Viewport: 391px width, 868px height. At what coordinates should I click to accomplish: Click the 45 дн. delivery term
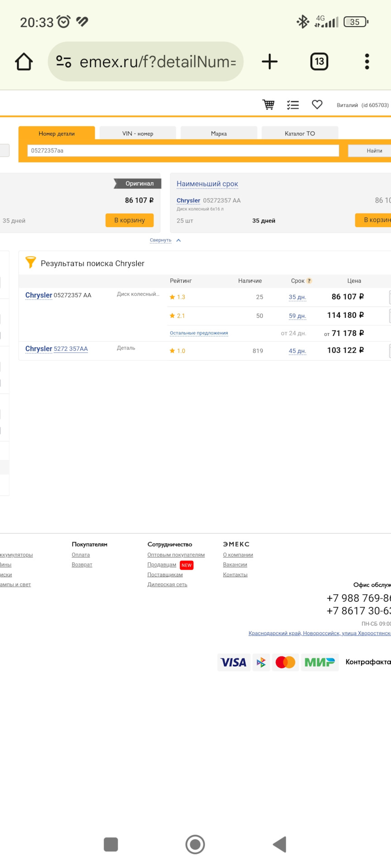(297, 351)
